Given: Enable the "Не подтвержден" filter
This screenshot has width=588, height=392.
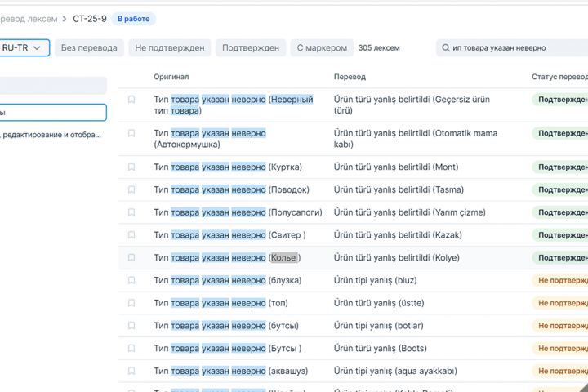Looking at the screenshot, I should pos(170,48).
